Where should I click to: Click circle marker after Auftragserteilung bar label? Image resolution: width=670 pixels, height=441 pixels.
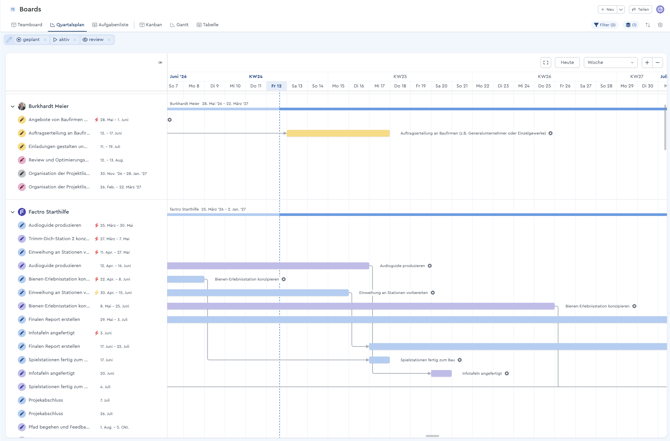[550, 133]
